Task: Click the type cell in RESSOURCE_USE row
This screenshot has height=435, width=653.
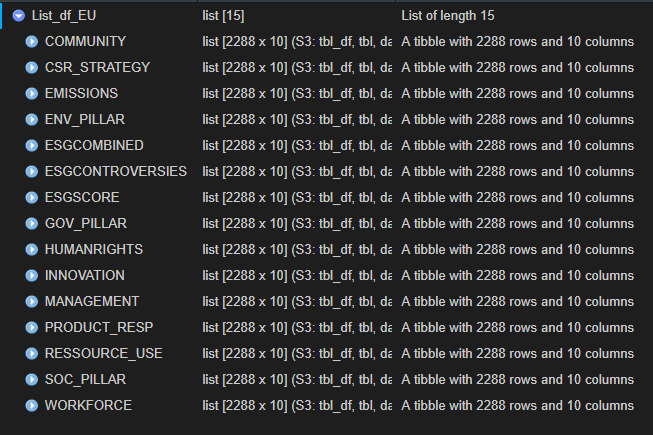Action: pos(297,353)
